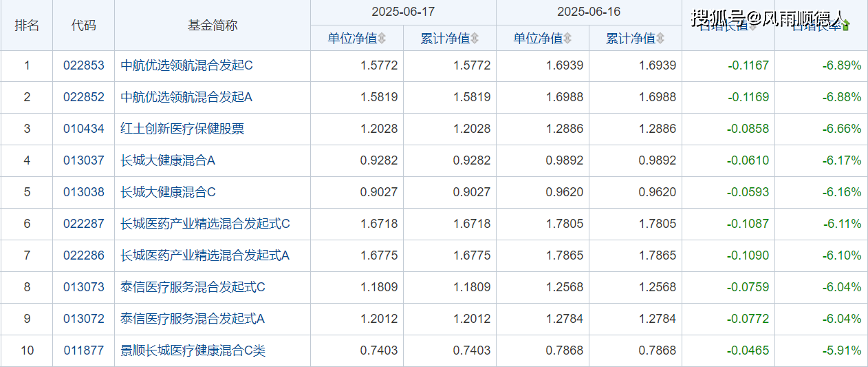Select the -0.1169 daily growth value
The width and height of the screenshot is (868, 367).
[x=748, y=98]
